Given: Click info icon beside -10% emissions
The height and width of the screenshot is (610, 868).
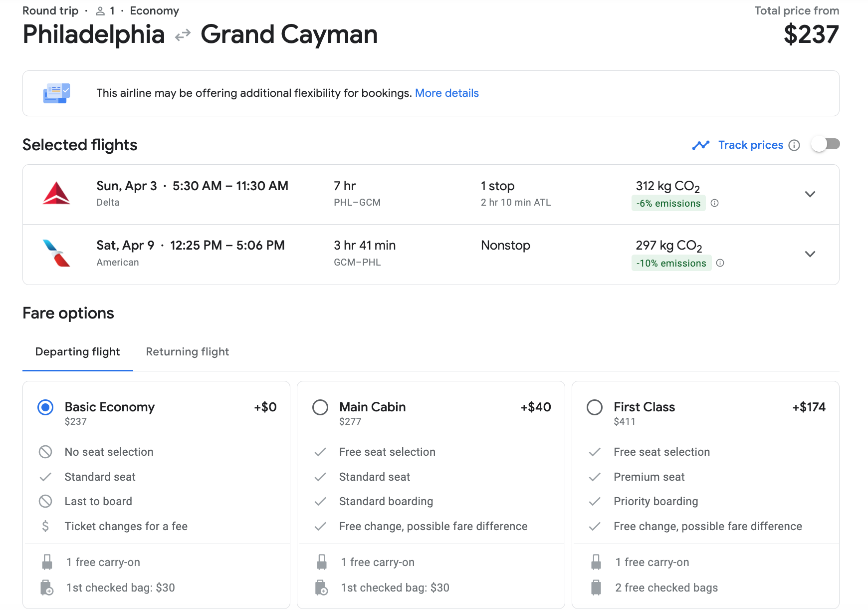Looking at the screenshot, I should pyautogui.click(x=720, y=263).
